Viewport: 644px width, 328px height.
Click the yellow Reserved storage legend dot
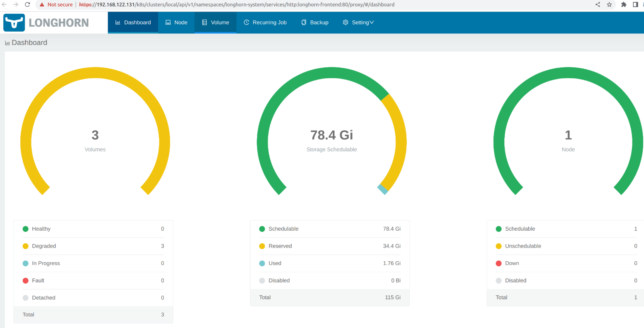[x=262, y=246]
